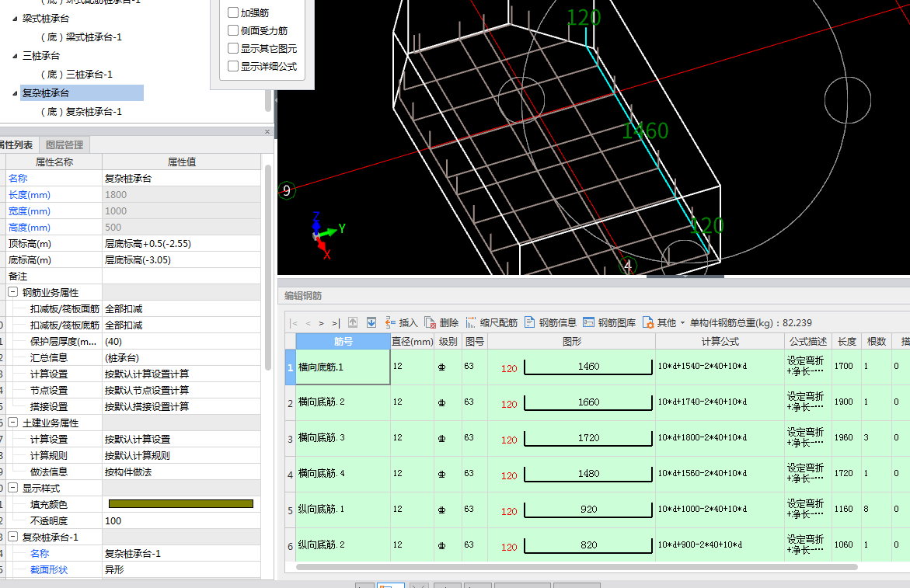The image size is (910, 588).
Task: Select row 横向底筋.2 name cell
Action: 343,402
